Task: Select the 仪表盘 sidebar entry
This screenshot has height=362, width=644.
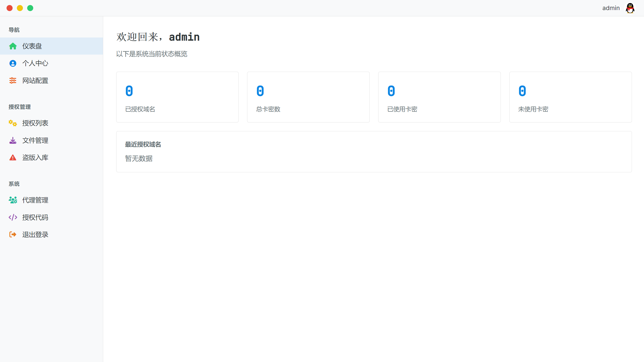Action: [x=32, y=46]
